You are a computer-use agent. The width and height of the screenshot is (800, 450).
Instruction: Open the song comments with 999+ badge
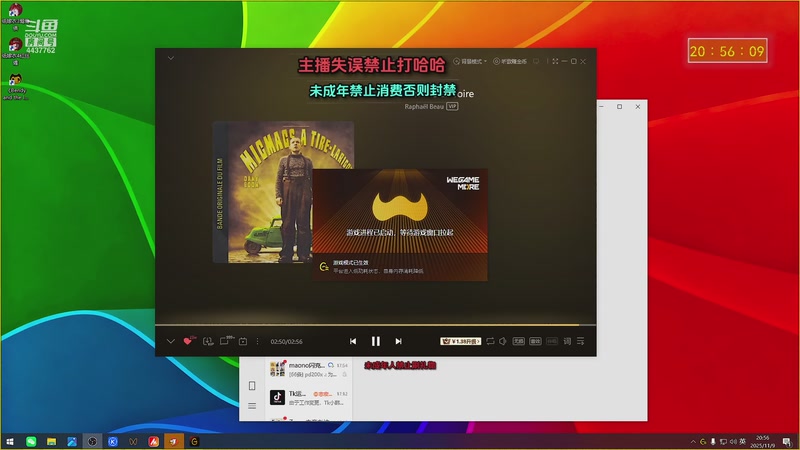click(225, 341)
